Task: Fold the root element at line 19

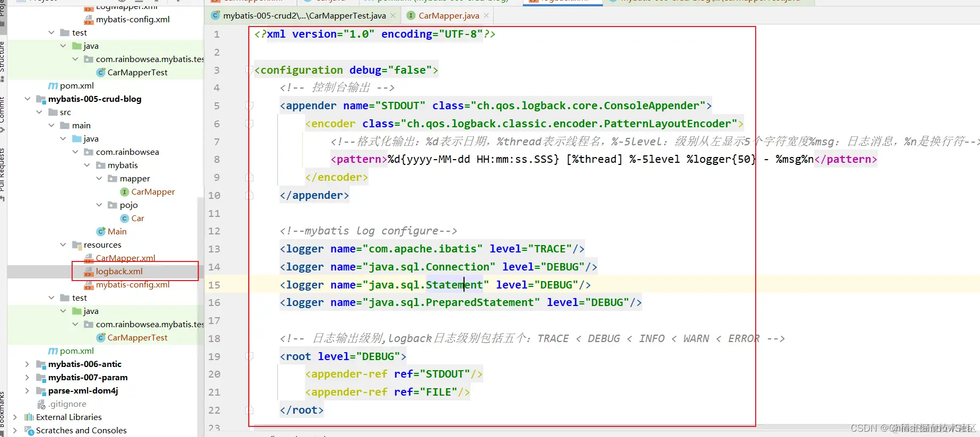Action: [249, 356]
